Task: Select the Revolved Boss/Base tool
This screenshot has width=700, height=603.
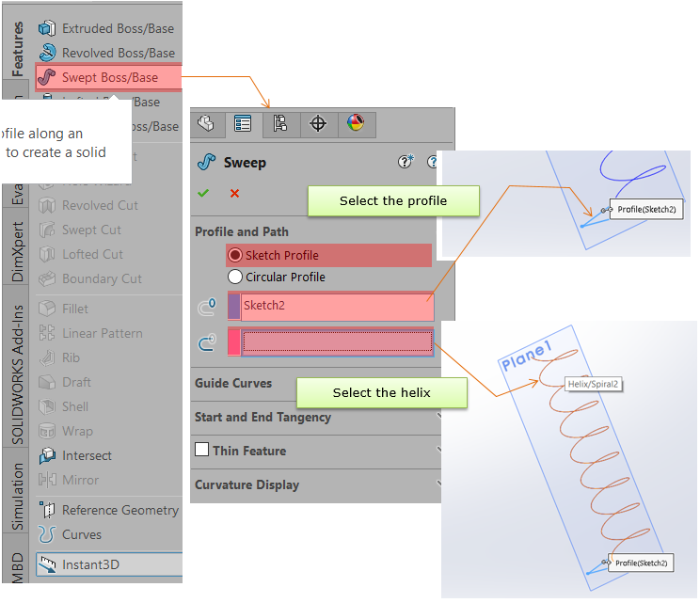Action: pyautogui.click(x=109, y=53)
